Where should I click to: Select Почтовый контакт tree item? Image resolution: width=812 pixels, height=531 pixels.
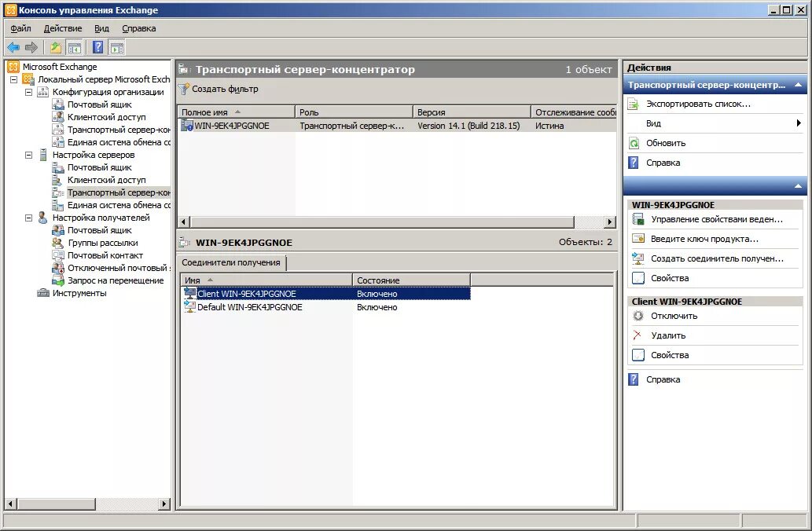(x=105, y=255)
